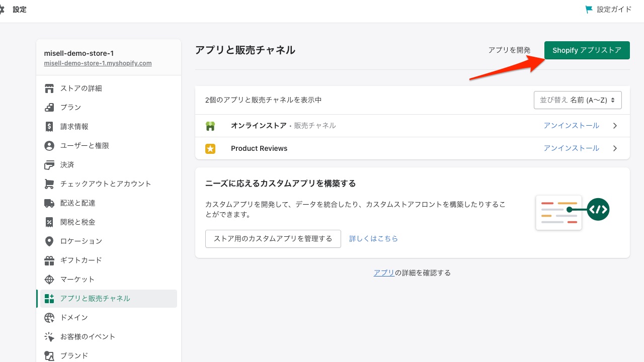644x362 pixels.
Task: Uninstall the Product Reviews app
Action: pos(571,148)
